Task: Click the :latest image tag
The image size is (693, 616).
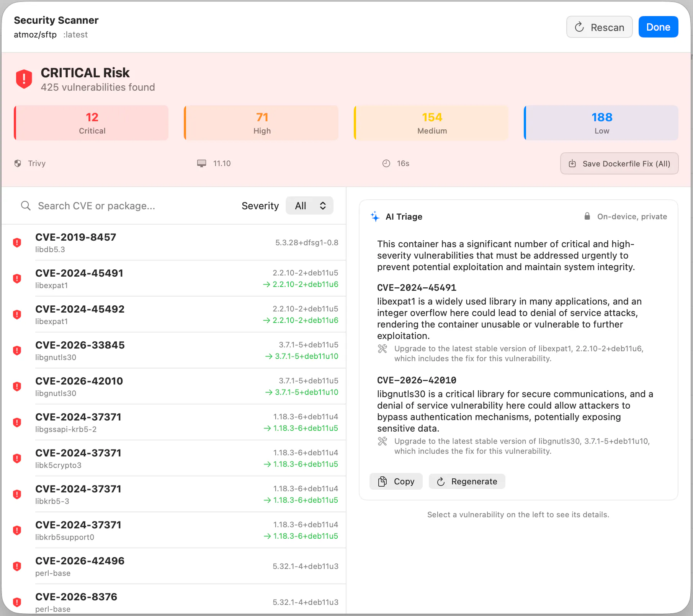Action: click(76, 35)
